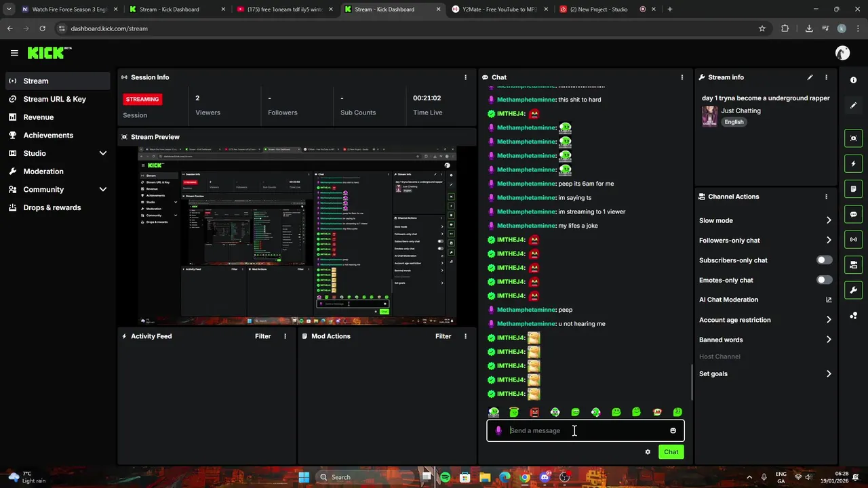Image resolution: width=868 pixels, height=488 pixels.
Task: Select Stream in left navigation
Action: (x=58, y=81)
